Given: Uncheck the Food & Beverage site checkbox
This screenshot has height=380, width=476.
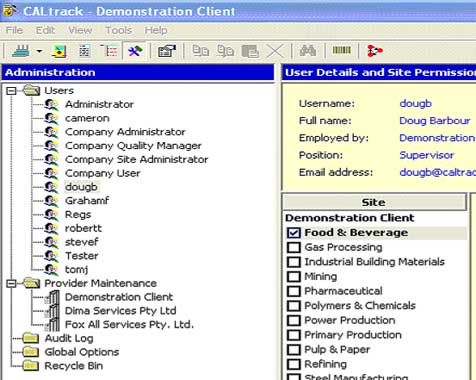Looking at the screenshot, I should click(x=294, y=233).
